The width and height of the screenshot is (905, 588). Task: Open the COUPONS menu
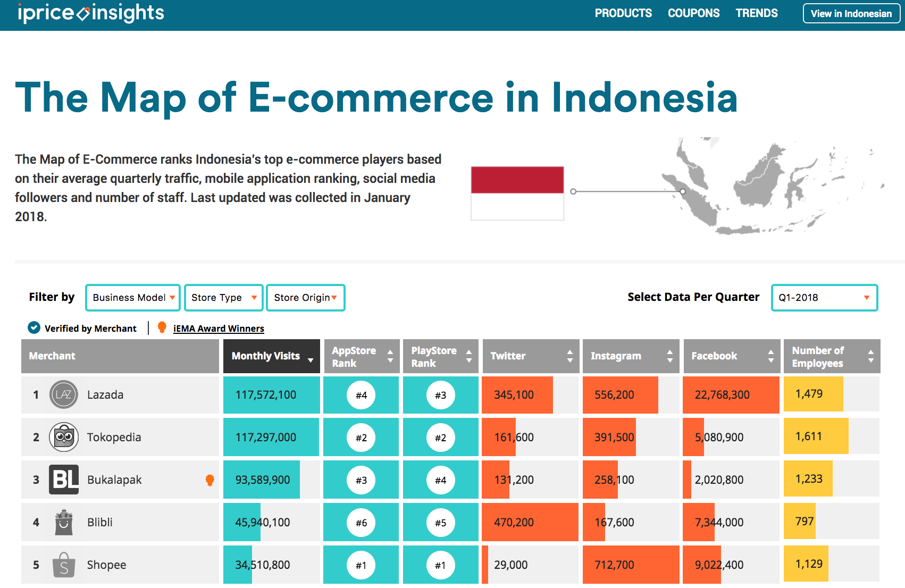(x=694, y=13)
